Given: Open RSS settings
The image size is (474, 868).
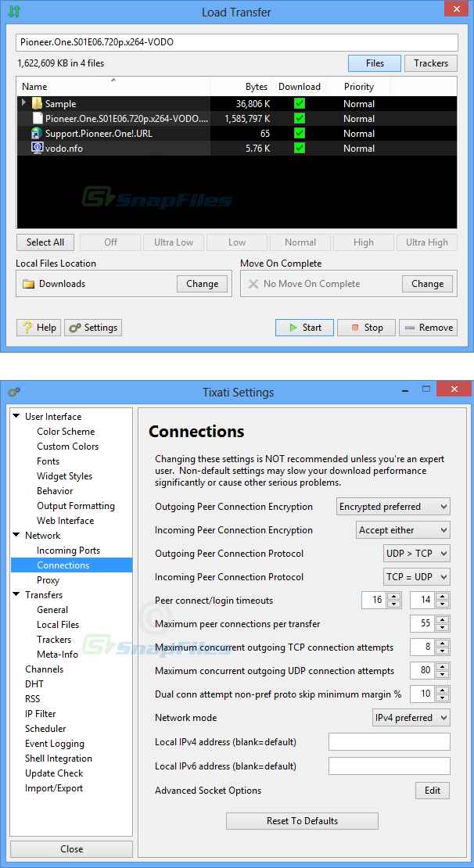Looking at the screenshot, I should click(33, 698).
